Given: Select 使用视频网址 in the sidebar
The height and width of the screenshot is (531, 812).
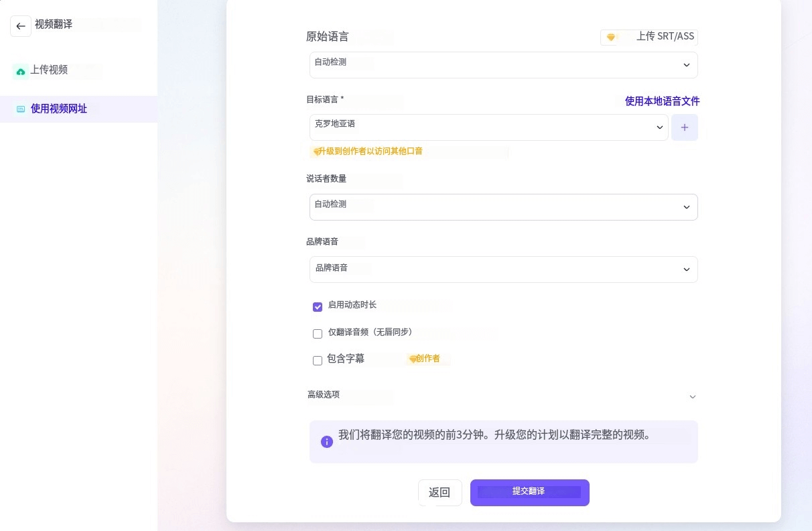Looking at the screenshot, I should pos(78,109).
